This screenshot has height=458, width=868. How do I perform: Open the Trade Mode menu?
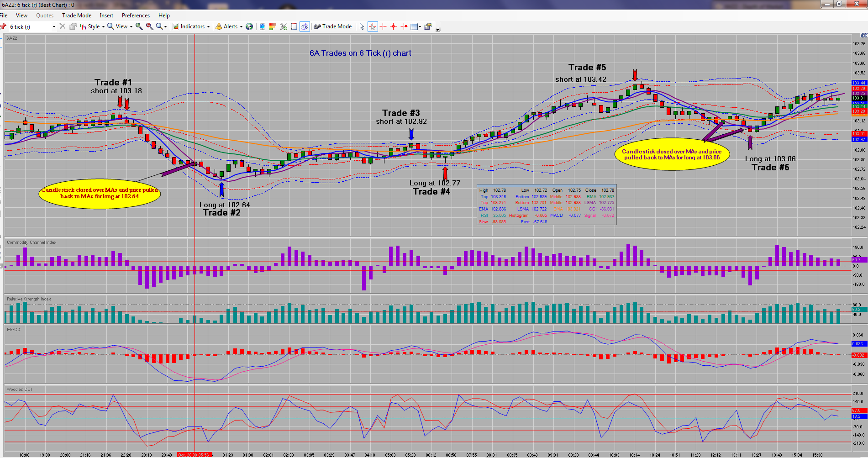[77, 16]
